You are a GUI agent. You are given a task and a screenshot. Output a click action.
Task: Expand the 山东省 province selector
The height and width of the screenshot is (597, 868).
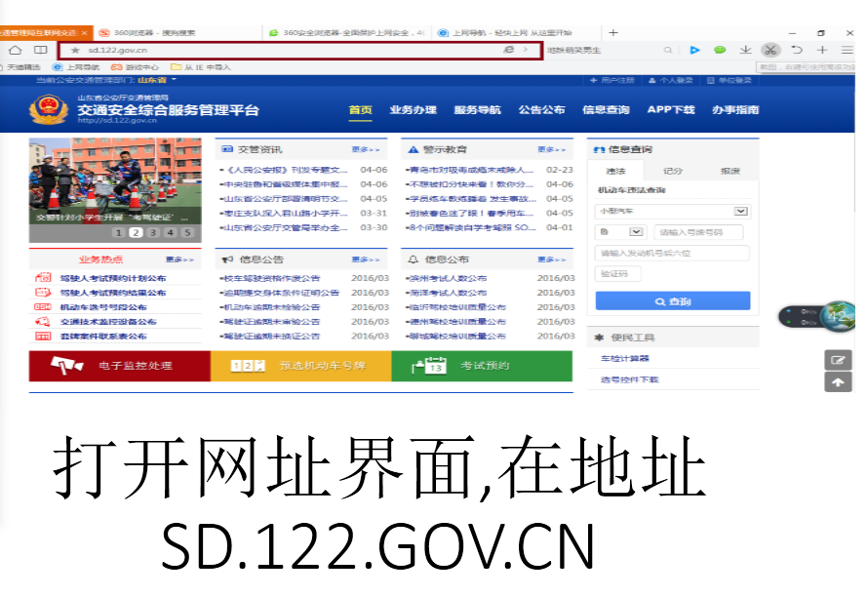point(174,80)
